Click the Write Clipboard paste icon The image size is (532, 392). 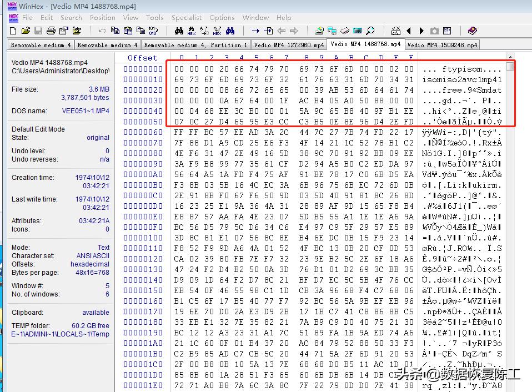(x=128, y=31)
